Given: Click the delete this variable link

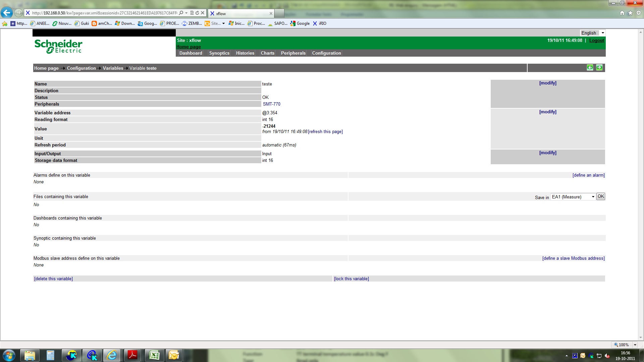Looking at the screenshot, I should [53, 279].
